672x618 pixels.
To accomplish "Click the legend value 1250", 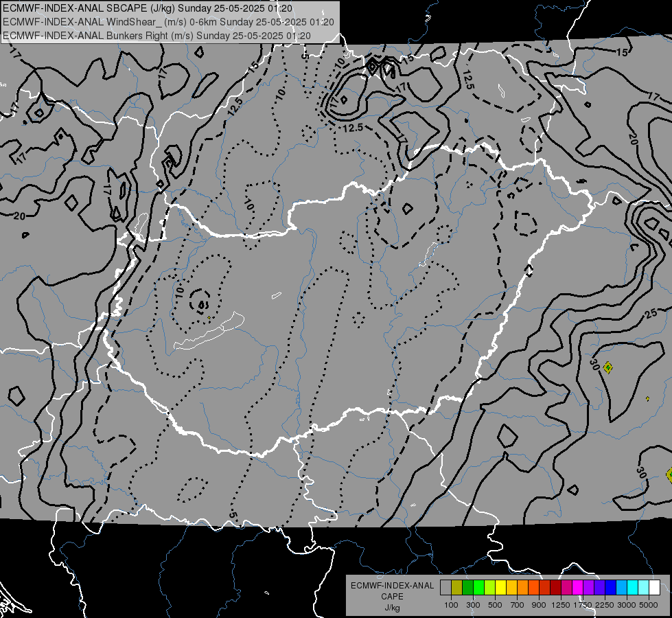I will tap(561, 605).
